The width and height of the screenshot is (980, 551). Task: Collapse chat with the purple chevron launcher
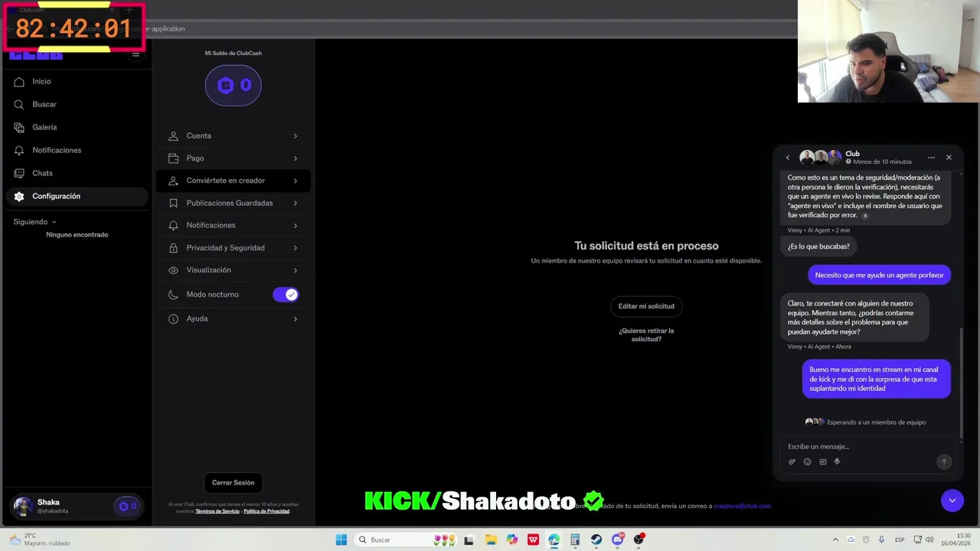pos(952,500)
